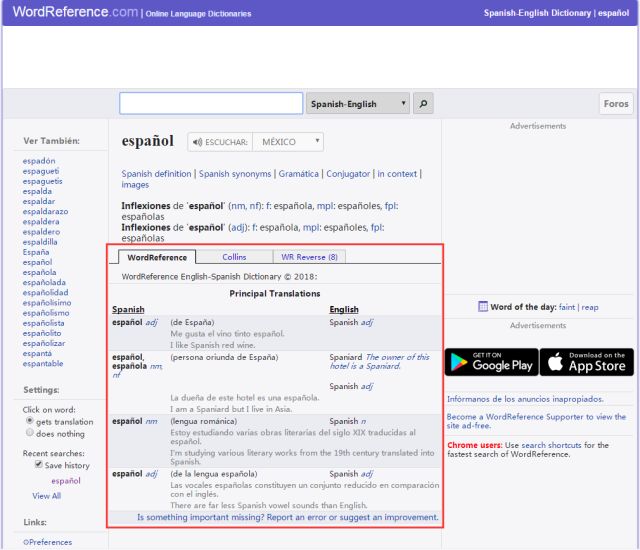Click the Word of the day calendar icon
The image size is (640, 550).
(x=483, y=307)
